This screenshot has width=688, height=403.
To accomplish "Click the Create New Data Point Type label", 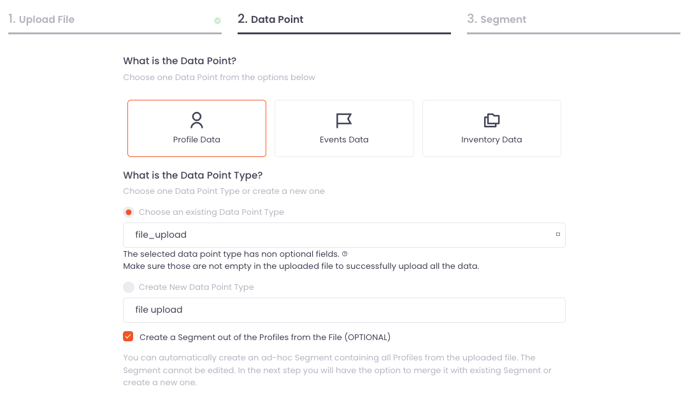I will point(196,287).
